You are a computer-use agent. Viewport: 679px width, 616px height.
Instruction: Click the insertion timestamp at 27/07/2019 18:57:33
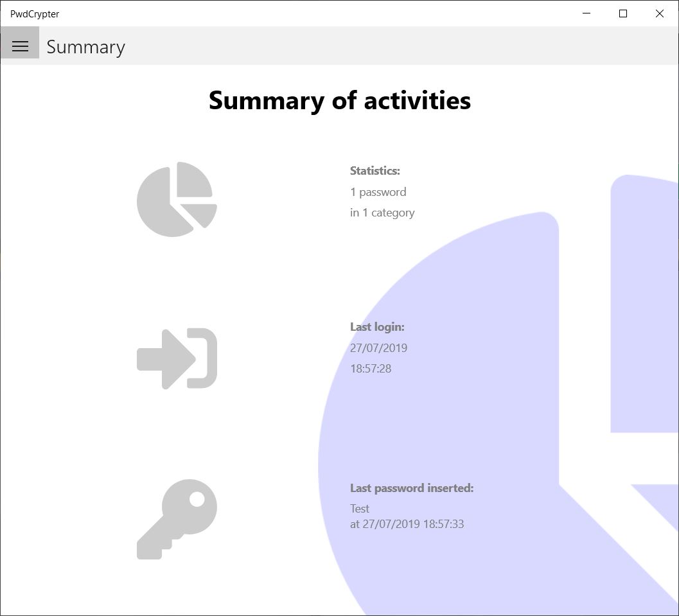[x=407, y=524]
